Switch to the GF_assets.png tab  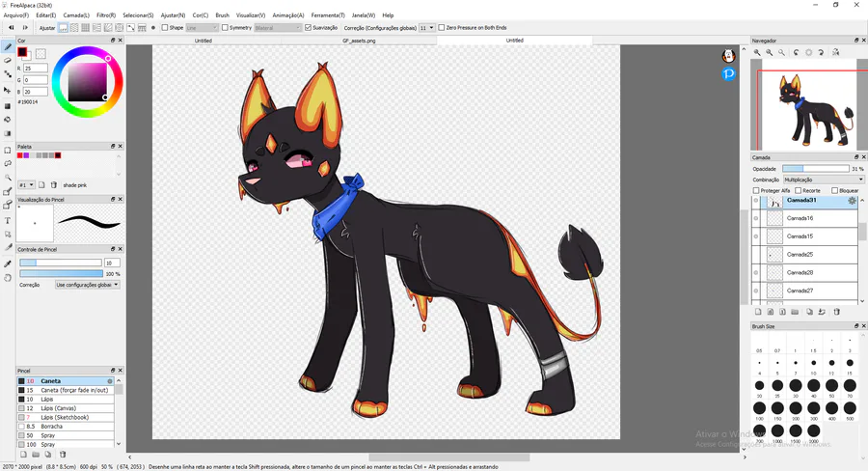[x=359, y=41]
